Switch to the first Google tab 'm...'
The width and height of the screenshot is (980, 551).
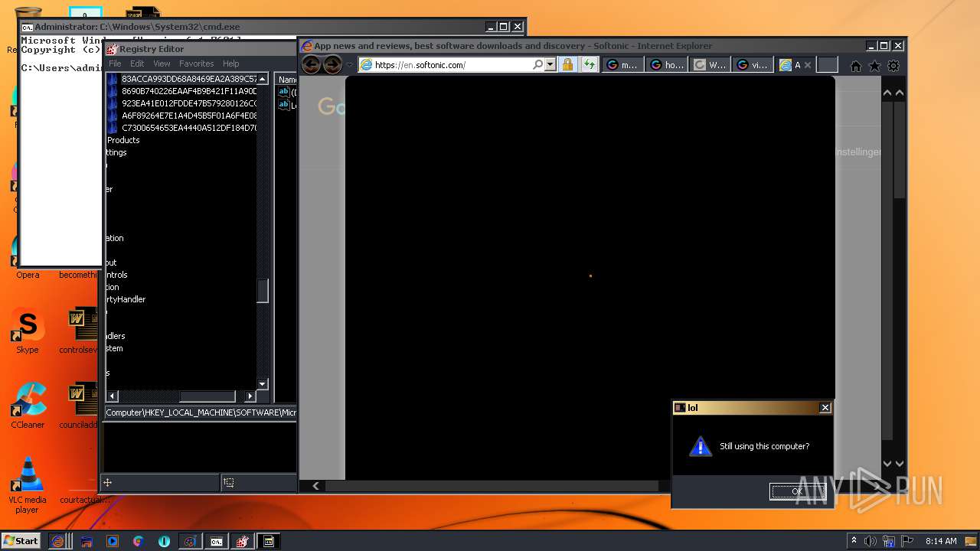click(x=622, y=65)
